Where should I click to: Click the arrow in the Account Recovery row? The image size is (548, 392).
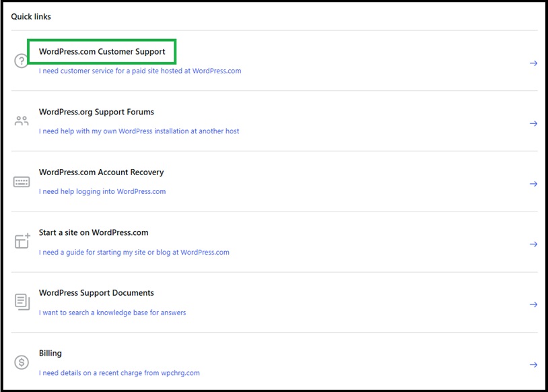(533, 184)
